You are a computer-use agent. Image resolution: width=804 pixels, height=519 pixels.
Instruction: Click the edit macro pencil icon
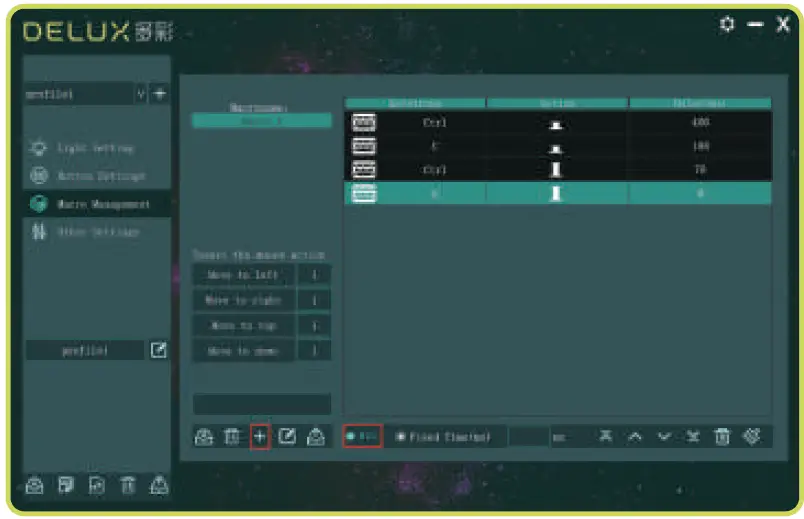[287, 437]
